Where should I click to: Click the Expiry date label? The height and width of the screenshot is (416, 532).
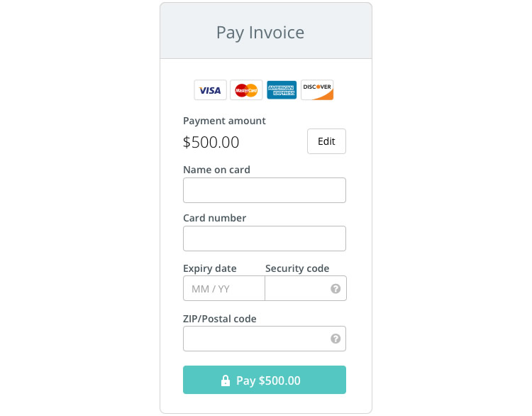click(210, 268)
